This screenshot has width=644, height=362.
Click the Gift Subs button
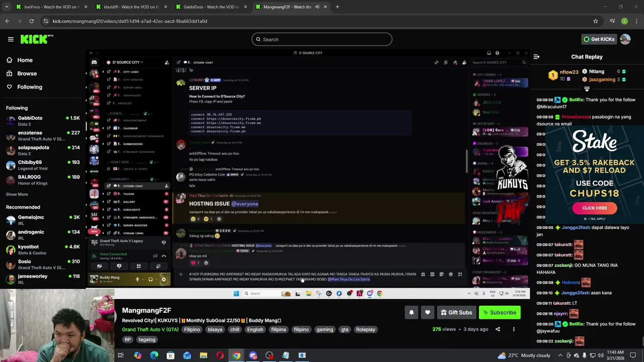tap(456, 313)
